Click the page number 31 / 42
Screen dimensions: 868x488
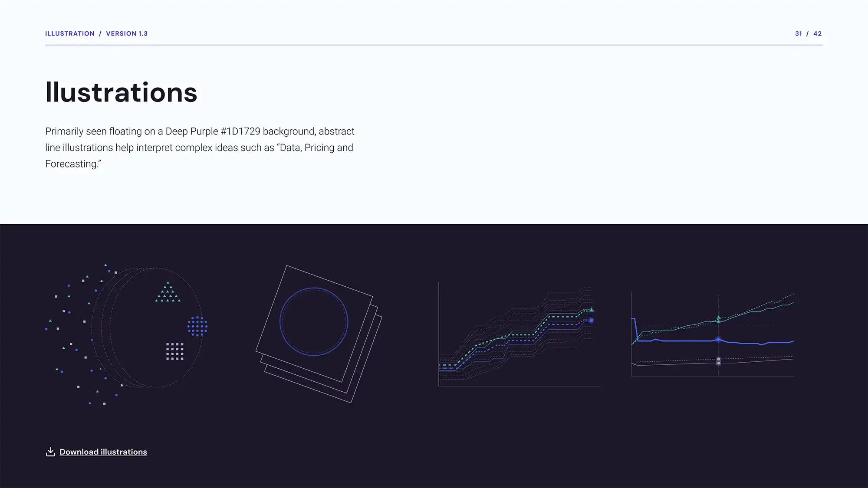[809, 34]
